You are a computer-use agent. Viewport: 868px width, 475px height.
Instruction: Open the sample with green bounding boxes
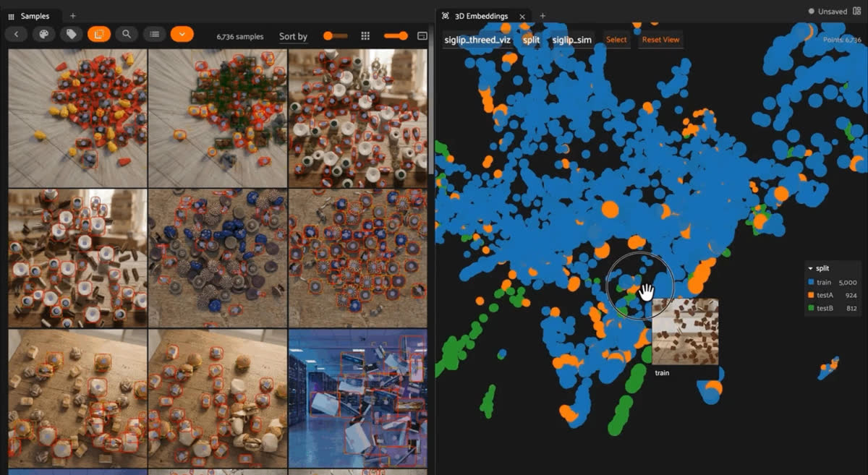click(x=218, y=118)
